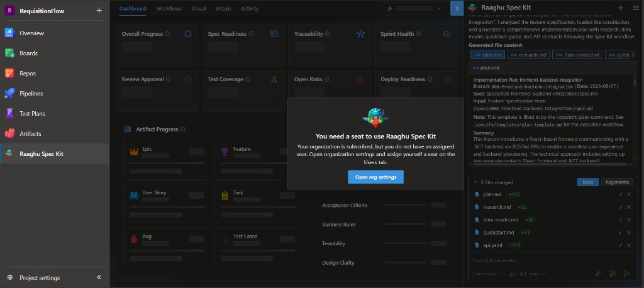Accept data-model.md change with checkmark

pyautogui.click(x=621, y=220)
